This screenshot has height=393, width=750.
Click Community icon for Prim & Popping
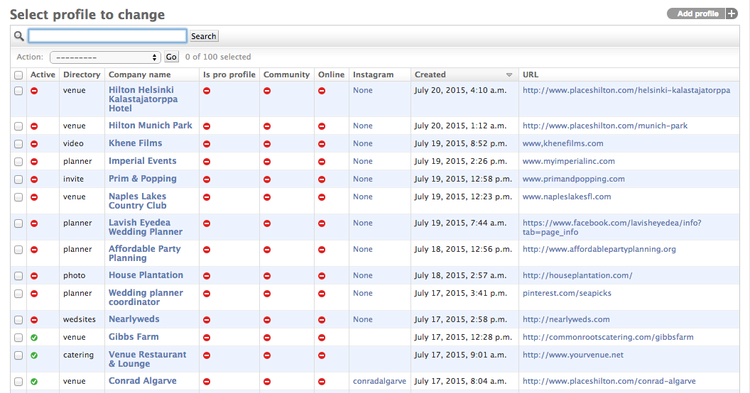point(267,179)
